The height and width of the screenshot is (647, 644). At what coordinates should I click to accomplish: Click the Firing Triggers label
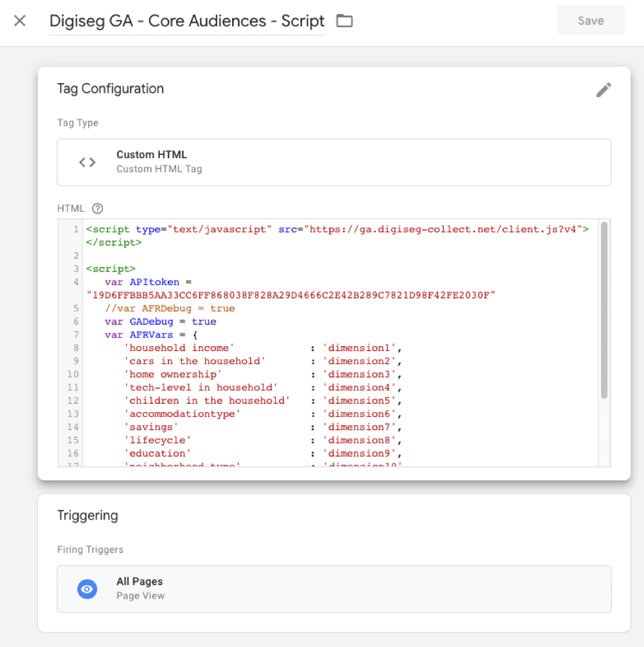coord(90,550)
